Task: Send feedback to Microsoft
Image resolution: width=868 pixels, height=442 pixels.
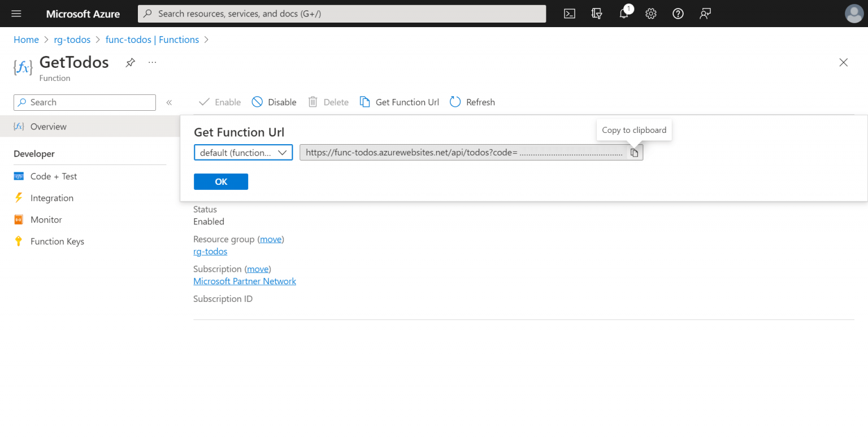Action: 705,13
